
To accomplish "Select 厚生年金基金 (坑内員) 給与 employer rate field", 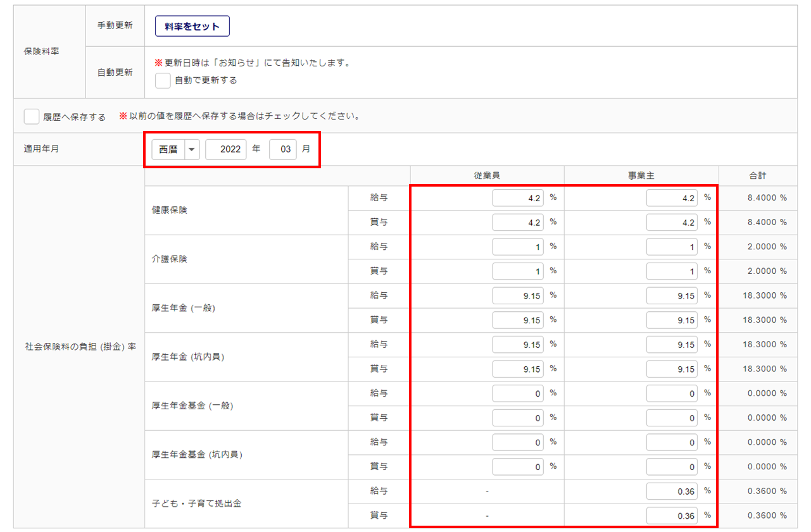I will pos(672,442).
